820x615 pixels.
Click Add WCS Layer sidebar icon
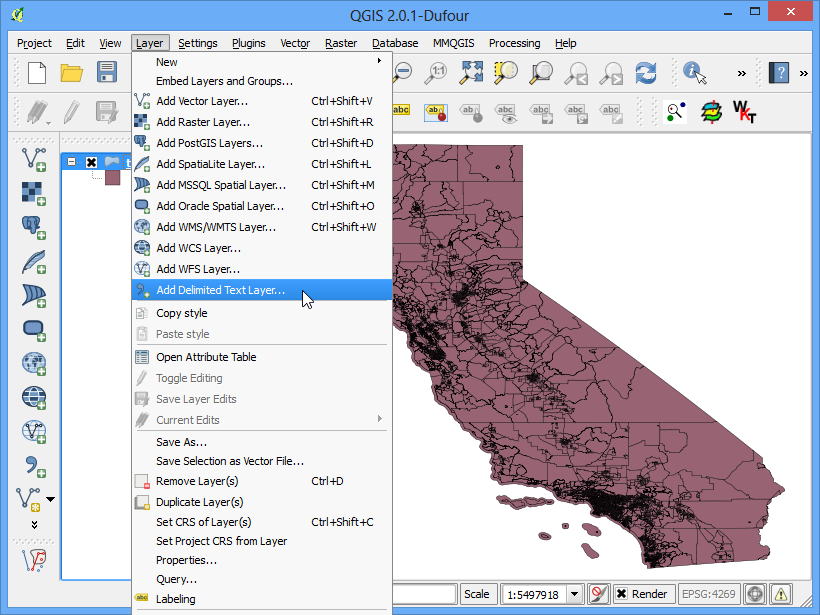[34, 397]
